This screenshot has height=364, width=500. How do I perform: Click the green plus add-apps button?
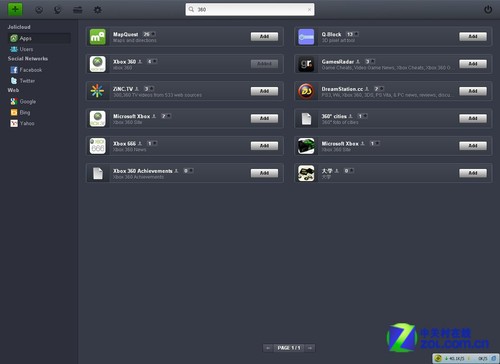pyautogui.click(x=15, y=9)
